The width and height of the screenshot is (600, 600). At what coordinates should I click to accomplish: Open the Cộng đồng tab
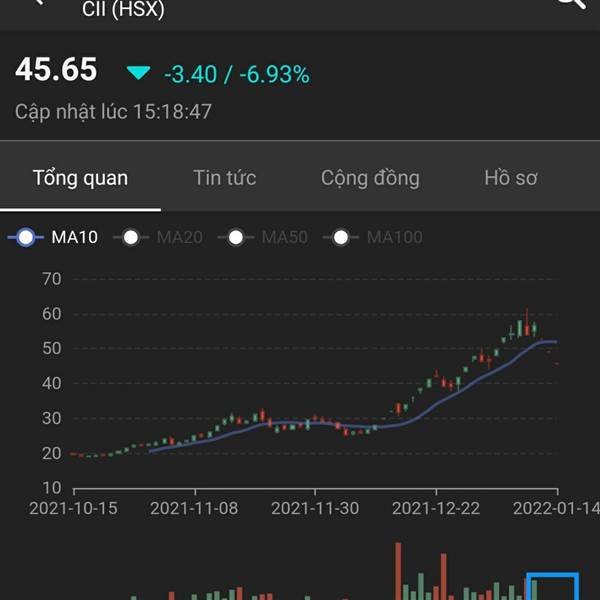[x=370, y=178]
